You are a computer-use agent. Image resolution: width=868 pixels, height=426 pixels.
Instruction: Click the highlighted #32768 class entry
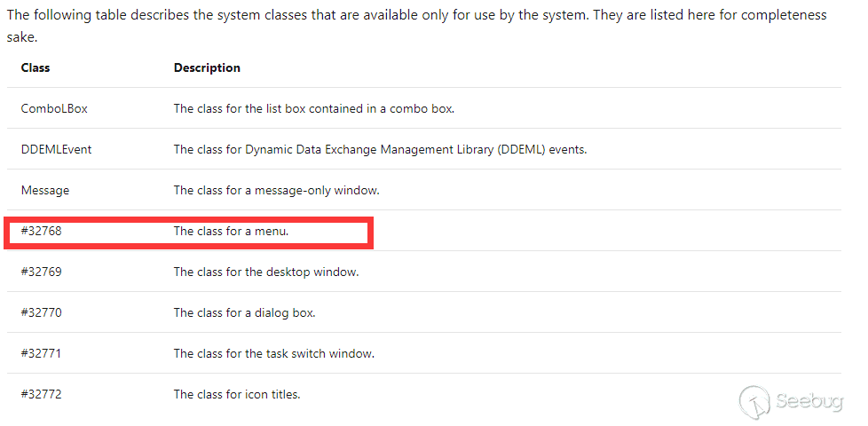point(42,232)
